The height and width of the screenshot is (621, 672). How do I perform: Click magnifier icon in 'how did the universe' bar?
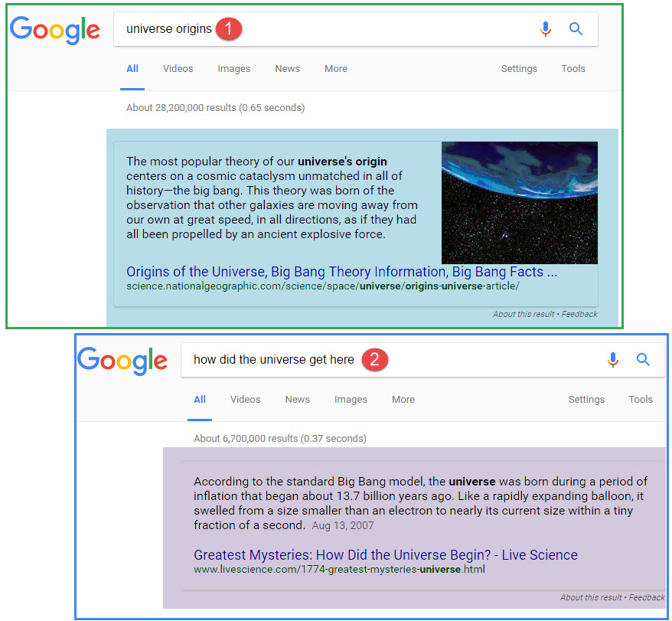click(643, 360)
